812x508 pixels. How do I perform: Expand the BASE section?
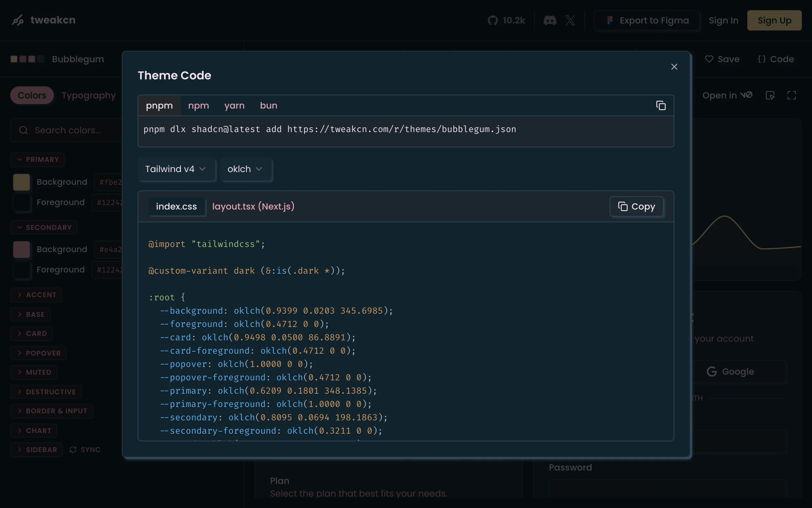[x=30, y=314]
